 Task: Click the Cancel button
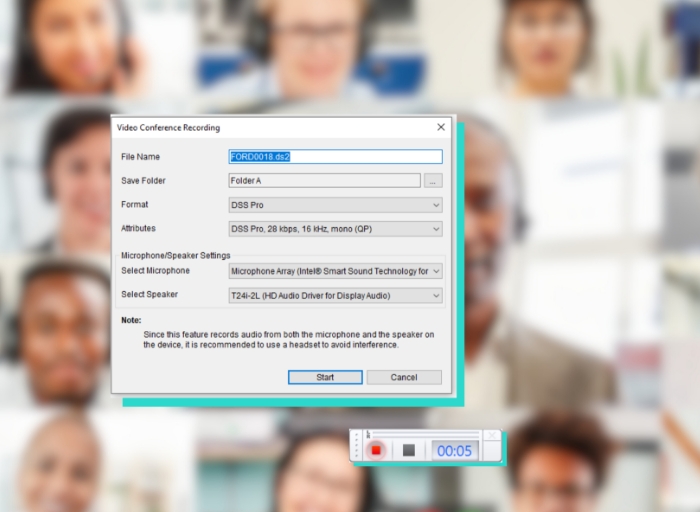404,377
